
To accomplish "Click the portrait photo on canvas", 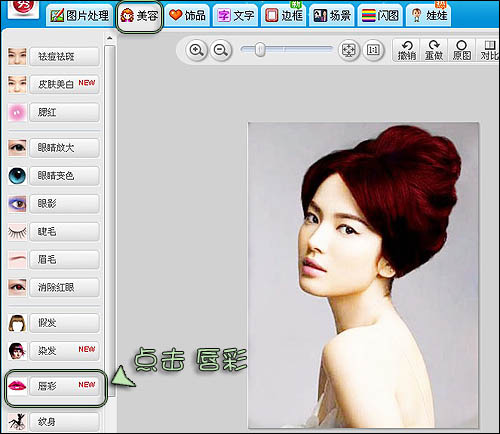I will point(363,275).
